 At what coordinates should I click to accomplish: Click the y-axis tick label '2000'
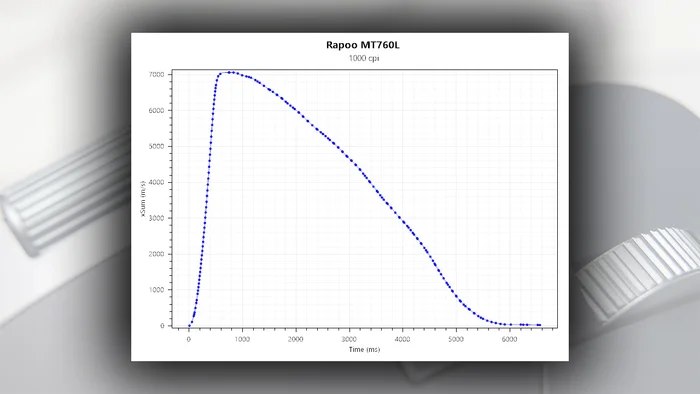(156, 254)
